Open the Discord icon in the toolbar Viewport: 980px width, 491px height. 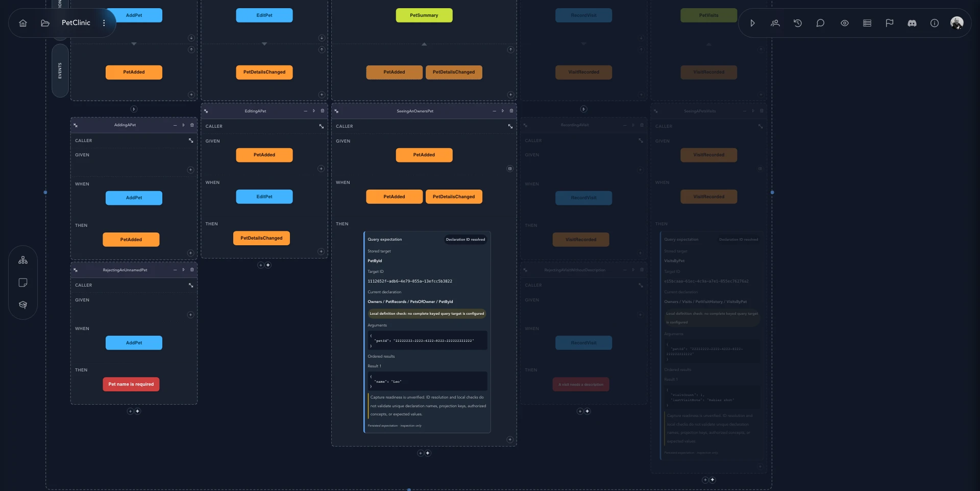(912, 23)
